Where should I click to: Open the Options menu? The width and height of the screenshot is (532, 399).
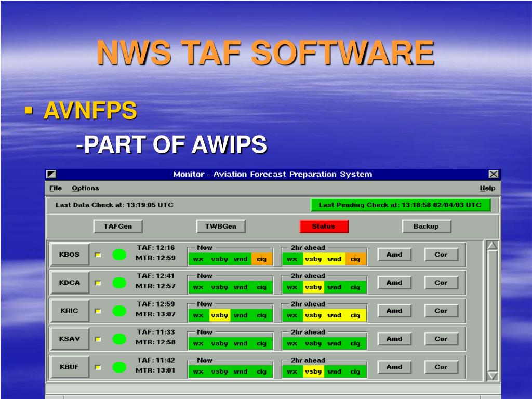point(85,188)
